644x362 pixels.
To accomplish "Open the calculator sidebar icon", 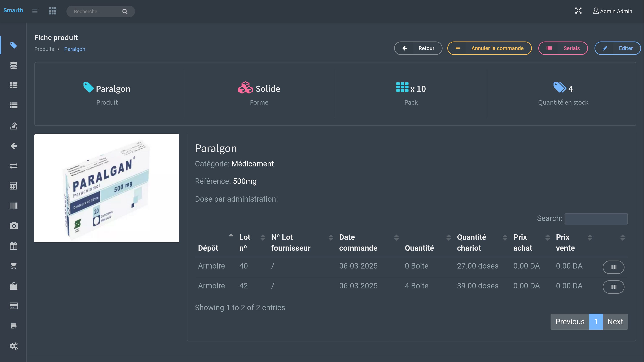I will (13, 186).
